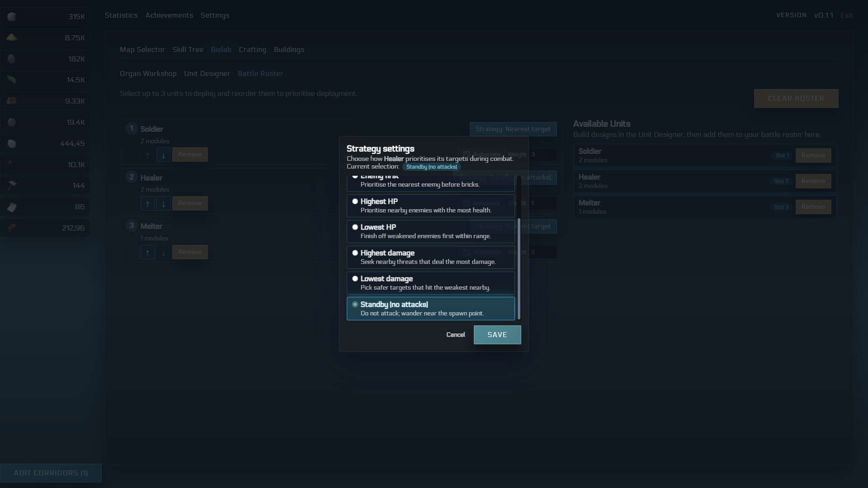
Task: Cancel the Strategy settings dialog
Action: point(456,335)
